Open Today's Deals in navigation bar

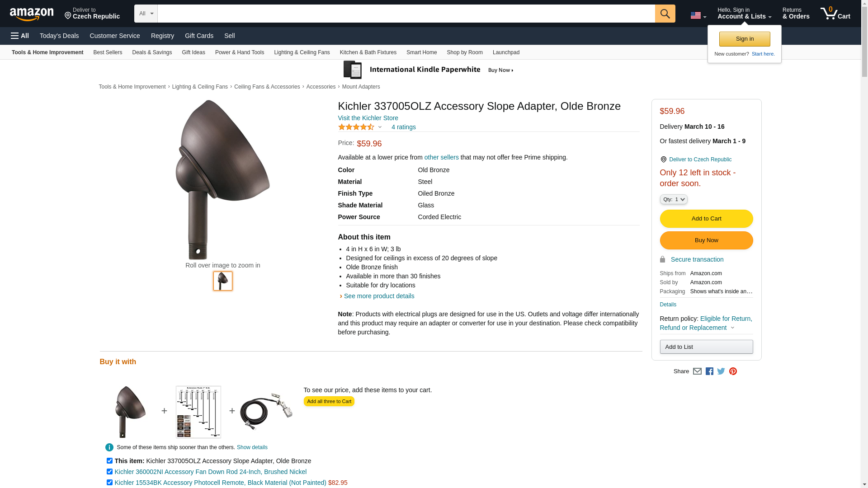(59, 36)
